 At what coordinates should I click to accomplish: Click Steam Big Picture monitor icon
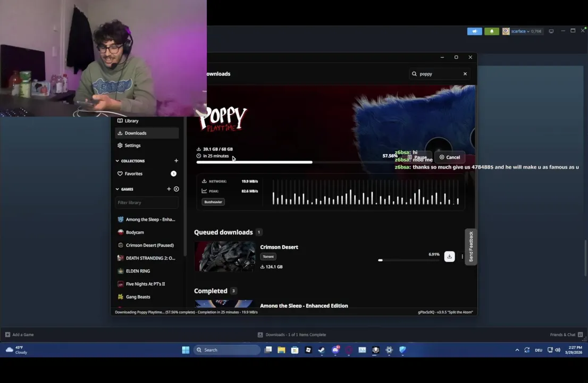551,31
